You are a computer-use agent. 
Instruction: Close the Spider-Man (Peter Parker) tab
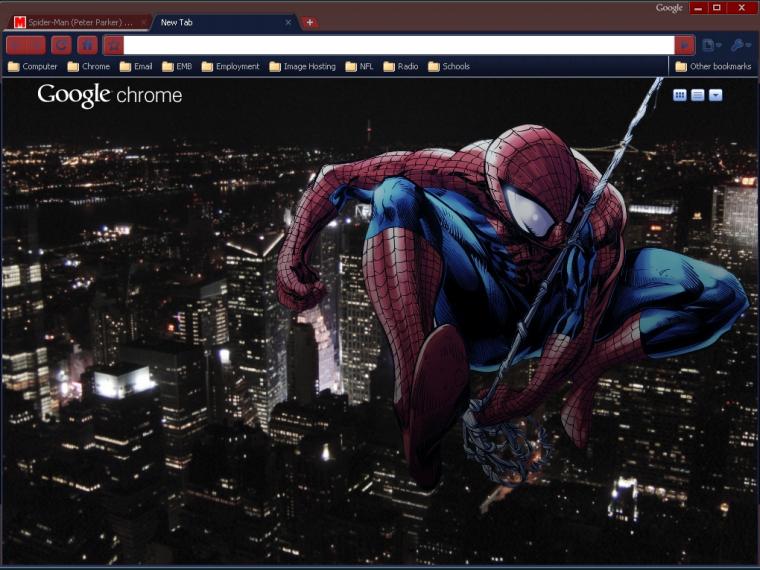tap(144, 22)
